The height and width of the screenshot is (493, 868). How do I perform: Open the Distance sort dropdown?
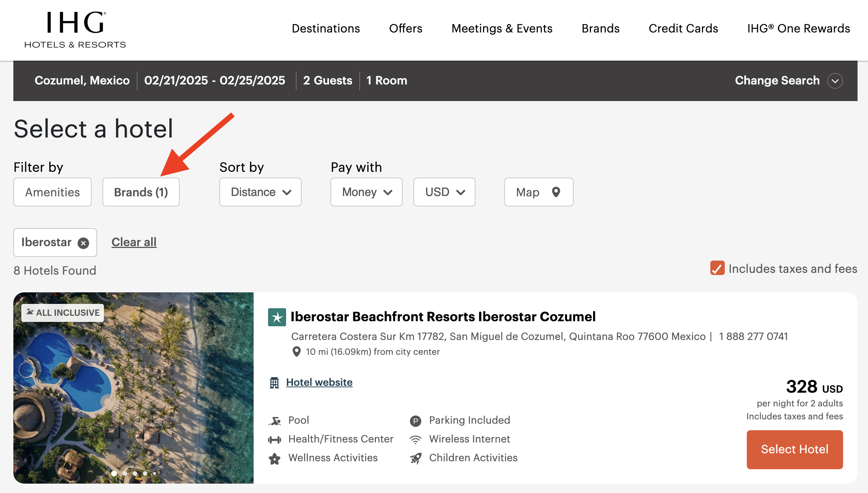pyautogui.click(x=260, y=192)
